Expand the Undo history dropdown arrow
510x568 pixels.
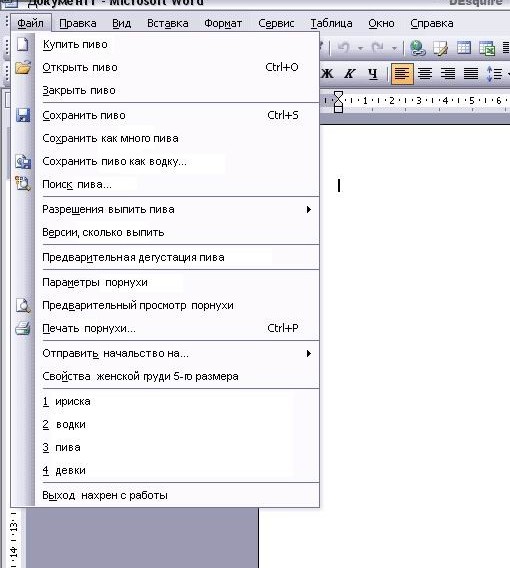(360, 48)
